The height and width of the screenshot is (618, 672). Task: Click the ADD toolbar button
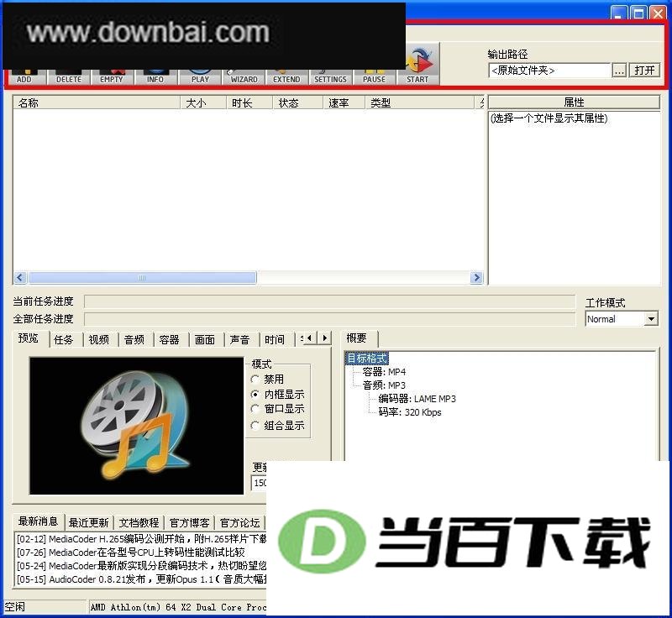pyautogui.click(x=24, y=77)
